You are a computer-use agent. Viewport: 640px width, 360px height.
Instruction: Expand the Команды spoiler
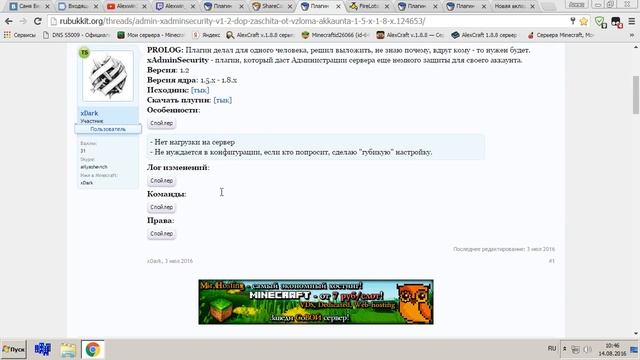(x=162, y=207)
